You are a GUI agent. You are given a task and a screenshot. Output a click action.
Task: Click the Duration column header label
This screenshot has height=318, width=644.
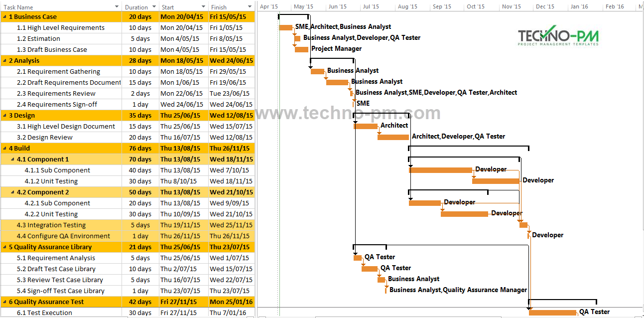point(136,7)
